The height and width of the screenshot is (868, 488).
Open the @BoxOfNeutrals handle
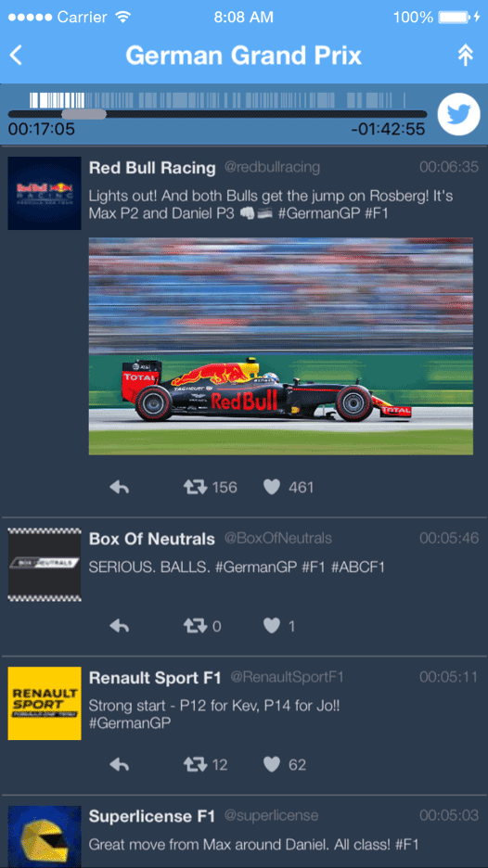pyautogui.click(x=278, y=538)
